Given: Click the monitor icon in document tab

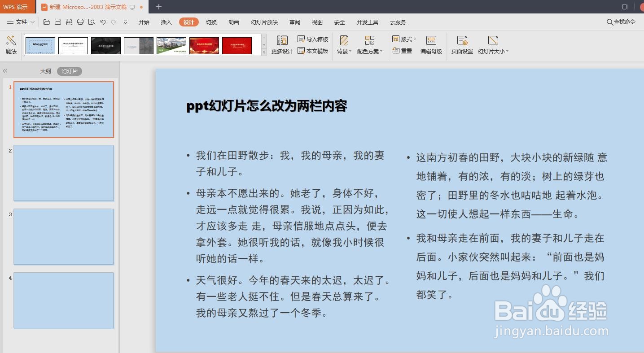Looking at the screenshot, I should [x=132, y=7].
